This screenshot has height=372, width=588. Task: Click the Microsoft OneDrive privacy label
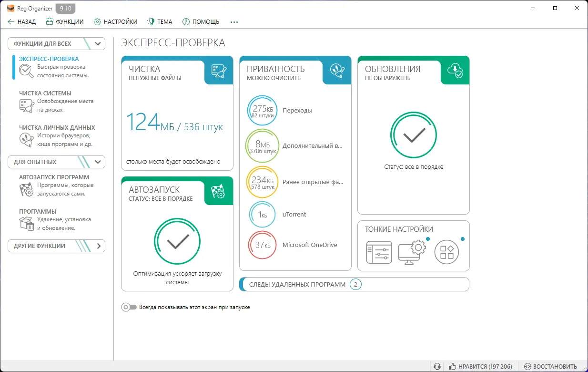point(310,245)
